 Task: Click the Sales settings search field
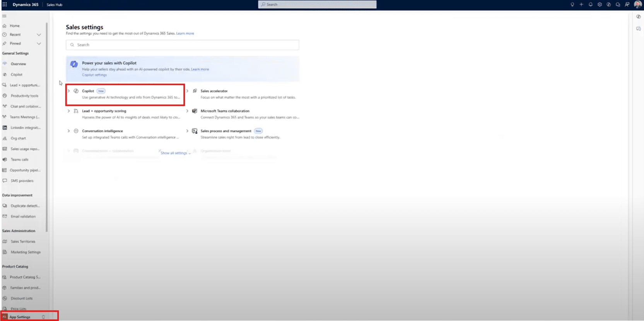(x=182, y=45)
